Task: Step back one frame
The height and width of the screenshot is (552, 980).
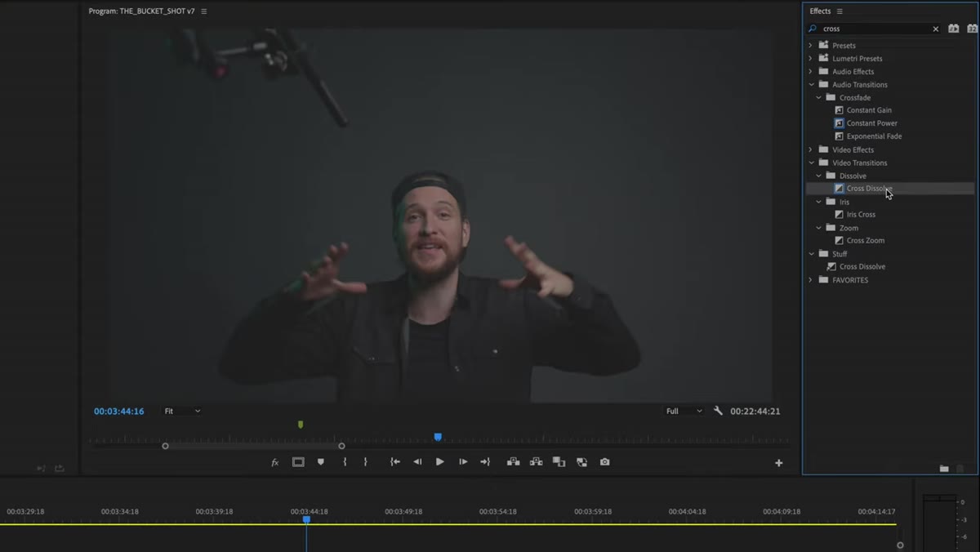Action: tap(417, 462)
